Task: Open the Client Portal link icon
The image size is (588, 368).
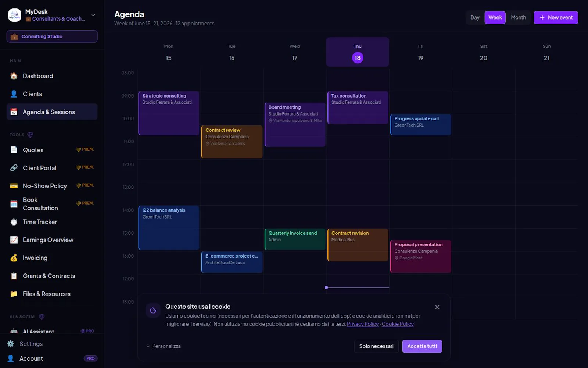Action: click(x=14, y=168)
